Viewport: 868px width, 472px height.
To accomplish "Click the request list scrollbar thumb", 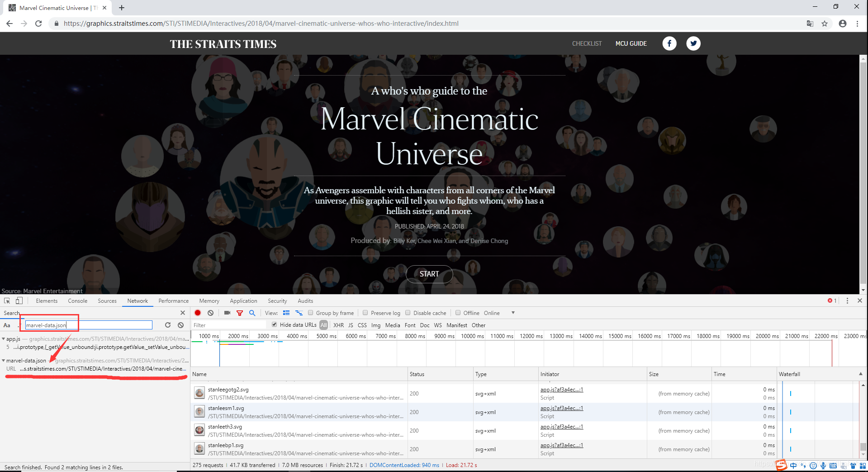I will 863,448.
